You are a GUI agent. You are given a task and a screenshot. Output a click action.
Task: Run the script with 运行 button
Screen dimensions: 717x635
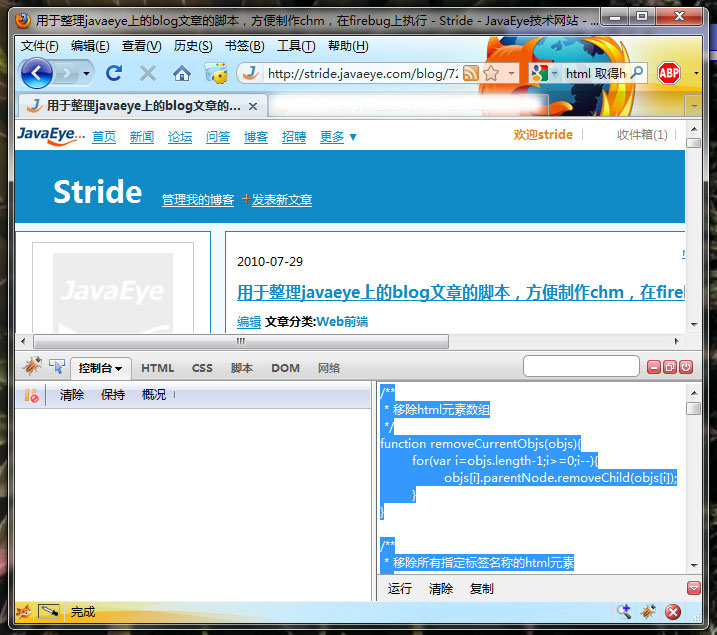pyautogui.click(x=400, y=589)
